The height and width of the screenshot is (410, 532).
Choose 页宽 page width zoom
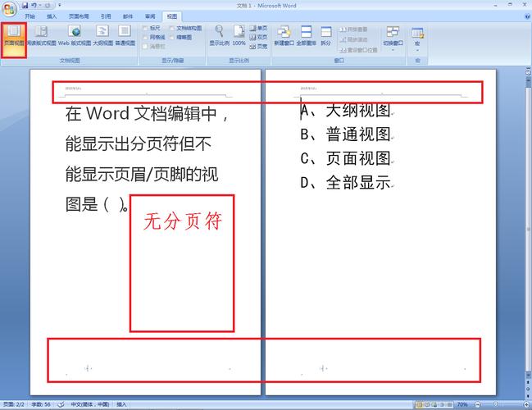258,47
